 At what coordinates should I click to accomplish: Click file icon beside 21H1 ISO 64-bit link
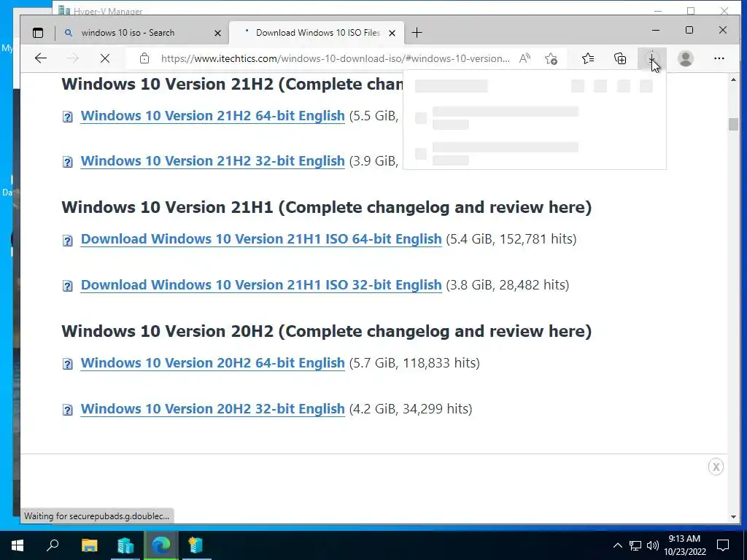(x=68, y=241)
